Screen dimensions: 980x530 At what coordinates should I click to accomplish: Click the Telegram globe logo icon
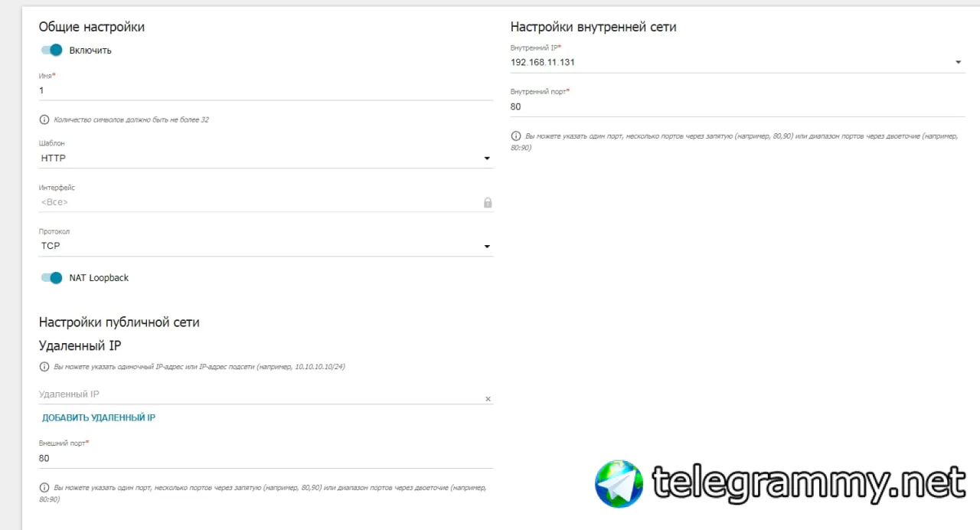click(x=619, y=483)
